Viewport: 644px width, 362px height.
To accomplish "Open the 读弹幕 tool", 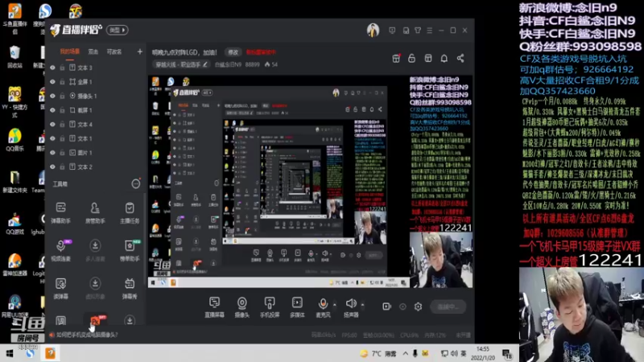I will pyautogui.click(x=61, y=288).
